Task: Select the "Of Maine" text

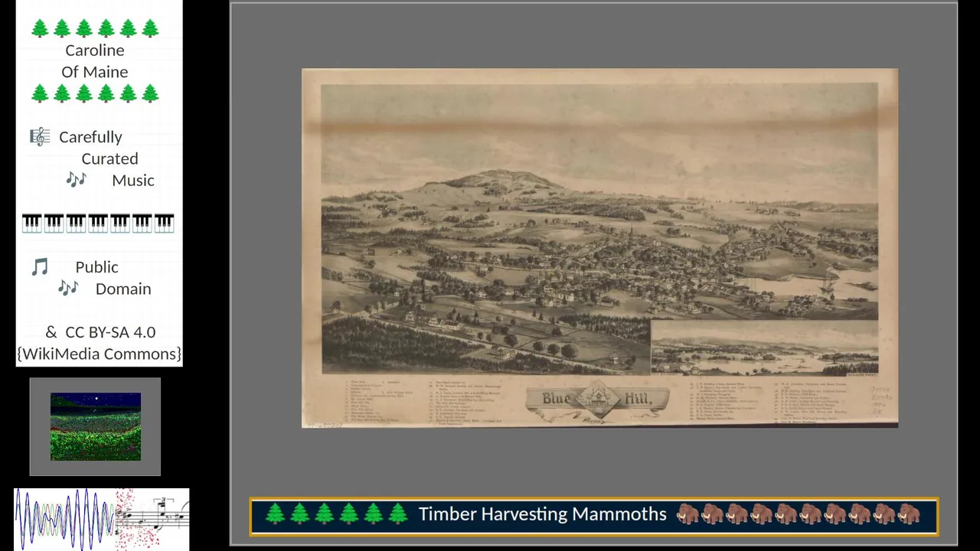Action: tap(95, 72)
